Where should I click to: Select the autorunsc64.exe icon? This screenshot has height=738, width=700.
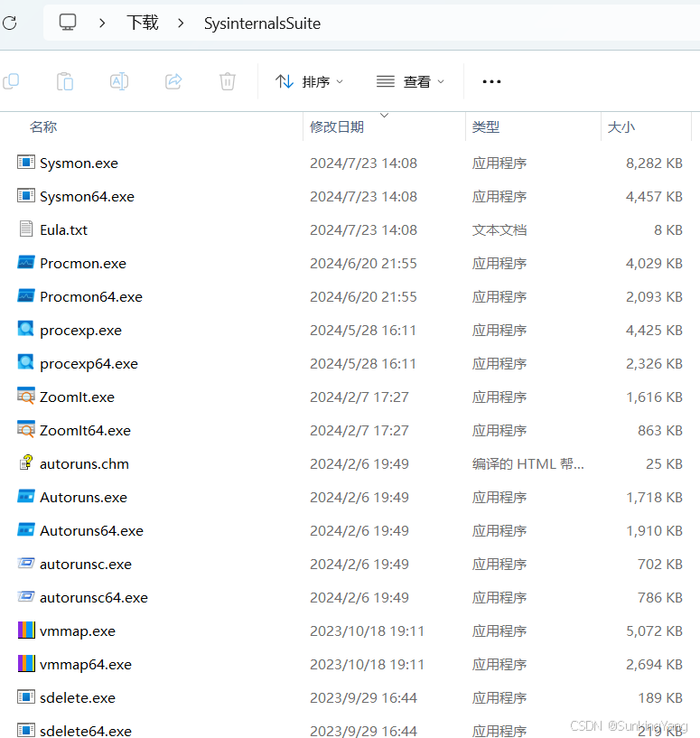tap(26, 596)
